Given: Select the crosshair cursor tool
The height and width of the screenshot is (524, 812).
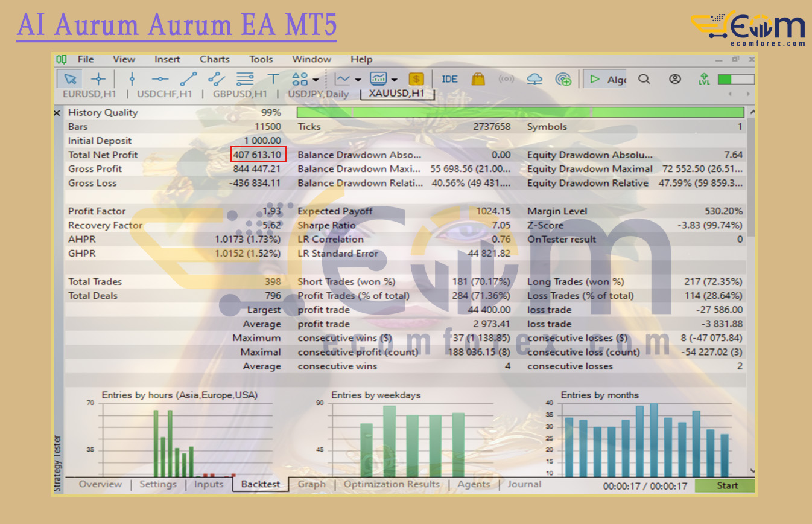Looking at the screenshot, I should (98, 79).
